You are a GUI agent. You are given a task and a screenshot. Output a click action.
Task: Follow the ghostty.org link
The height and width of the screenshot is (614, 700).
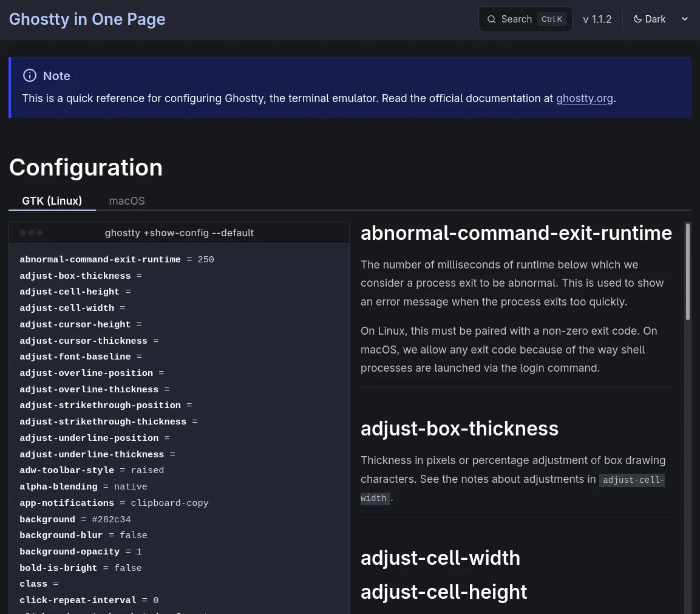tap(585, 98)
